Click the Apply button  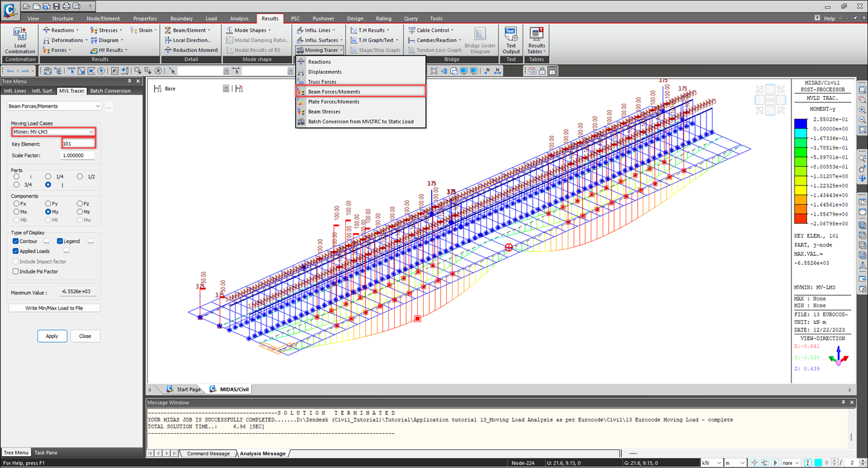[52, 336]
